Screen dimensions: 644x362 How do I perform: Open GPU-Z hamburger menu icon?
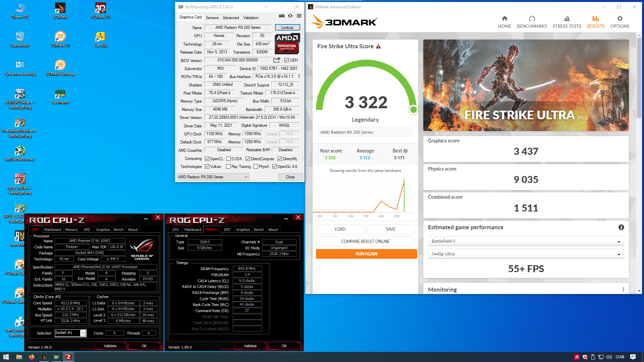pyautogui.click(x=299, y=16)
